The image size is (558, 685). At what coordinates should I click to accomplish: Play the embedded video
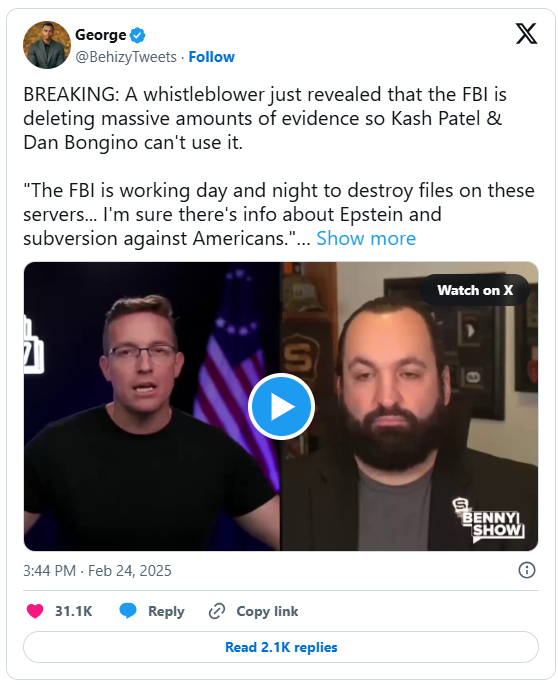281,406
